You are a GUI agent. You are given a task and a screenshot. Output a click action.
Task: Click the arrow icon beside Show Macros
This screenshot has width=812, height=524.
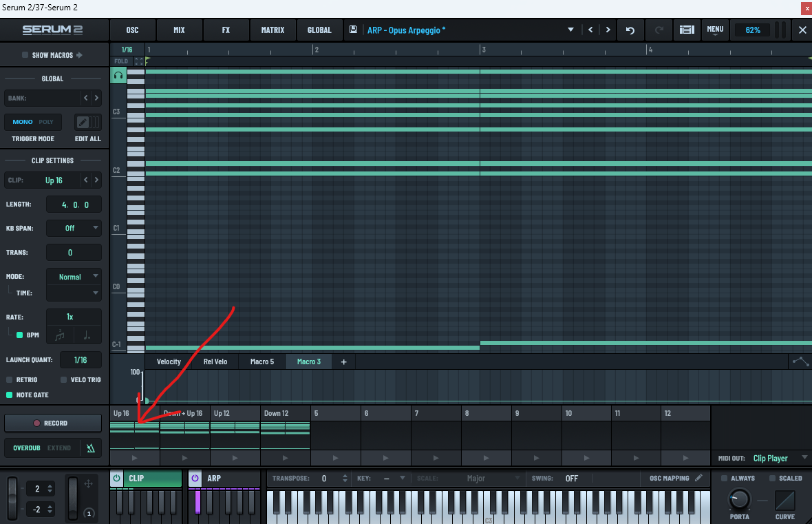click(x=79, y=55)
